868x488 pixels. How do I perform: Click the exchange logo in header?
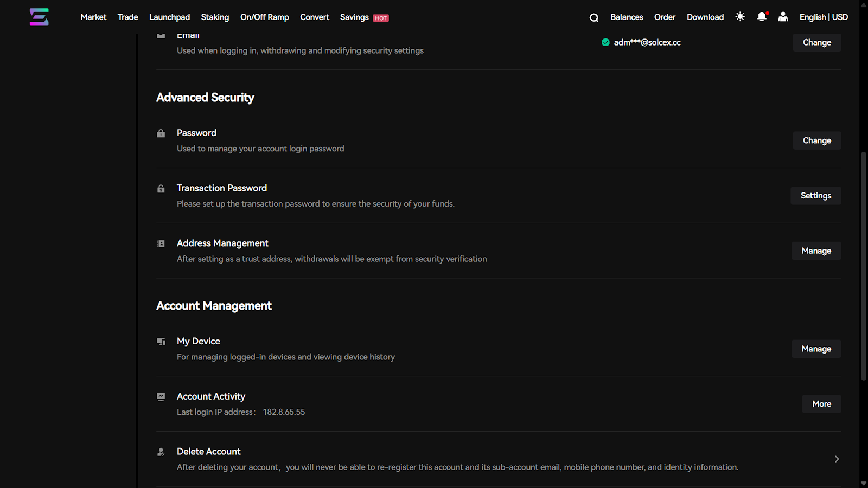coord(39,17)
